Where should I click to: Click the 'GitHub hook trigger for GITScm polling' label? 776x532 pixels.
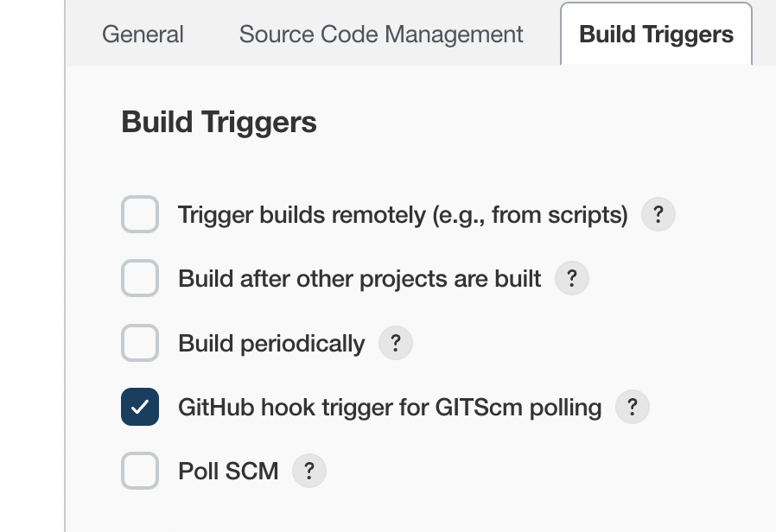click(x=389, y=407)
